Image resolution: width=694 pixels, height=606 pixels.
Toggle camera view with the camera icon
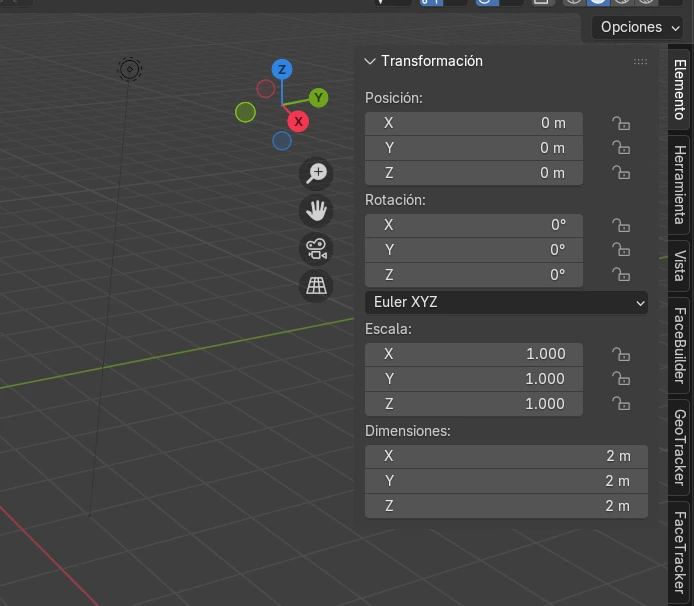pyautogui.click(x=317, y=248)
